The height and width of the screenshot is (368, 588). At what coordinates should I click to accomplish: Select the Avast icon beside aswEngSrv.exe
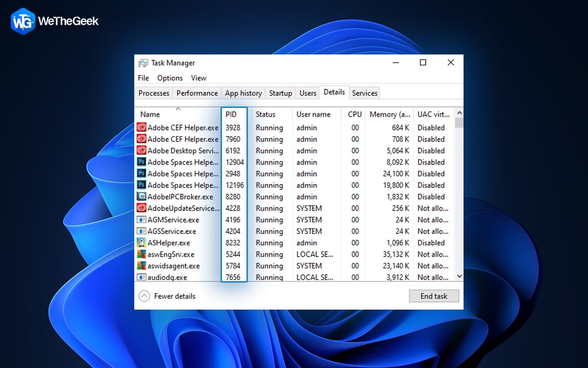[x=141, y=254]
